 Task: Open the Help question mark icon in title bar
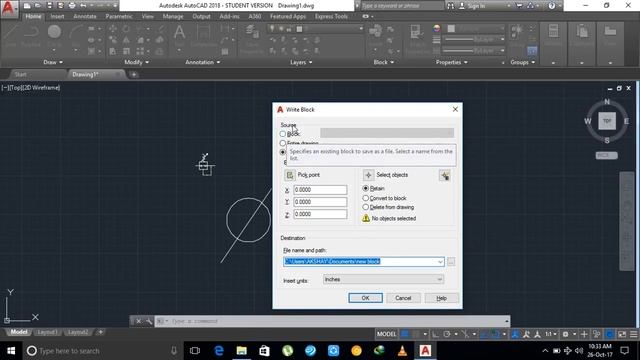552,6
